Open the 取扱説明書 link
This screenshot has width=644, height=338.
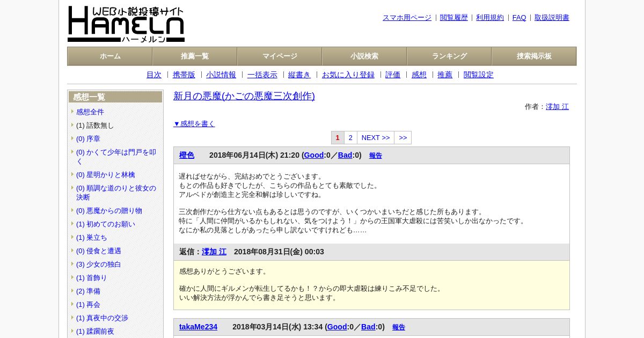pos(552,18)
